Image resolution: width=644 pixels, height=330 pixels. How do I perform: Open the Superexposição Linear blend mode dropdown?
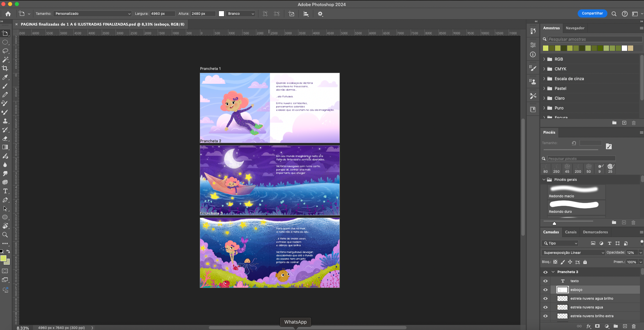click(x=573, y=253)
